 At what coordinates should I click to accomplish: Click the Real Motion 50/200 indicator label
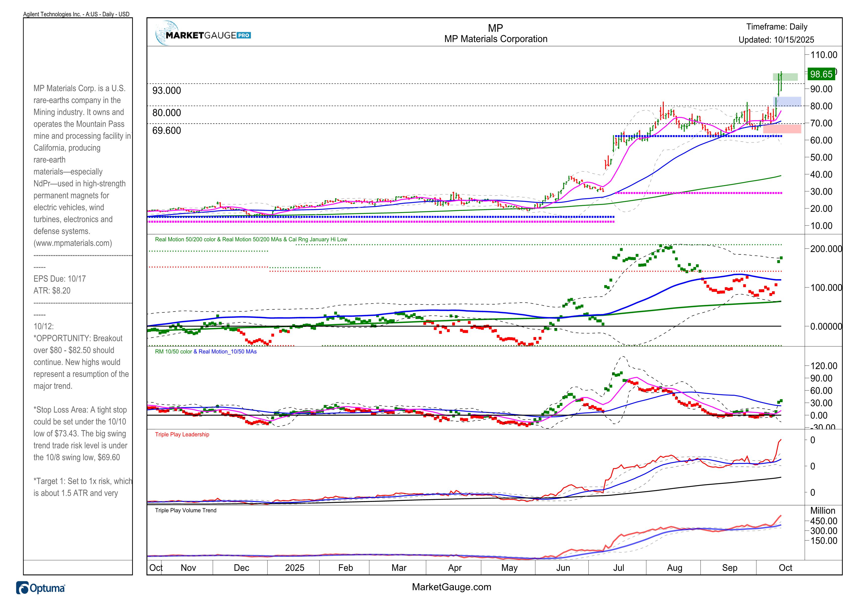251,239
